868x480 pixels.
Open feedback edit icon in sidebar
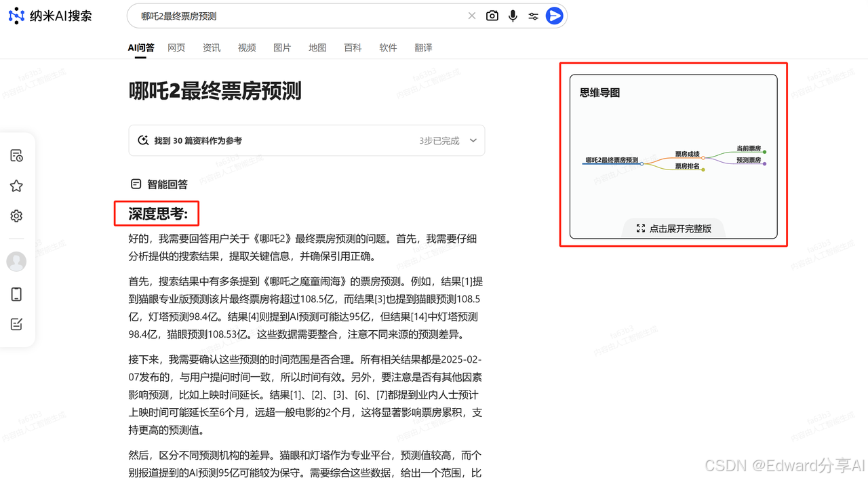coord(17,324)
